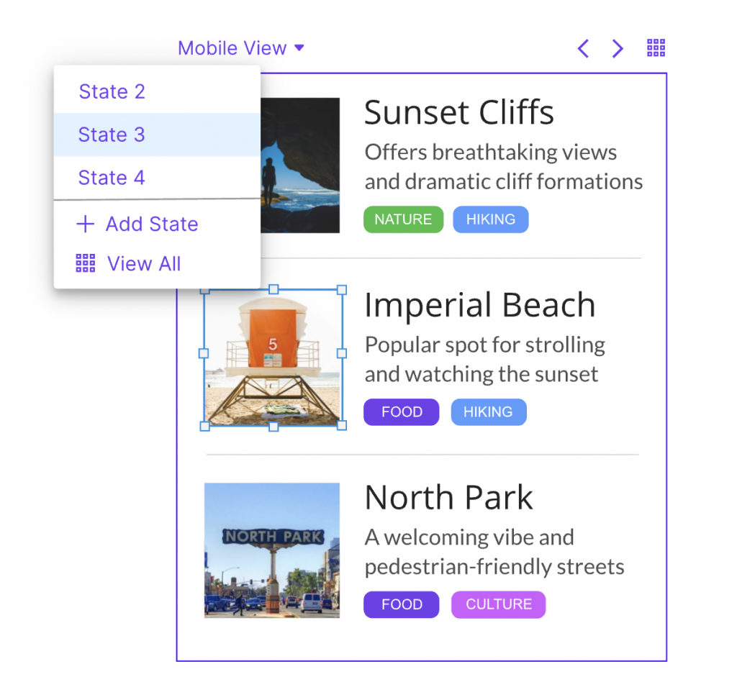Click the previous state left arrow
Image resolution: width=737 pixels, height=700 pixels.
point(584,49)
